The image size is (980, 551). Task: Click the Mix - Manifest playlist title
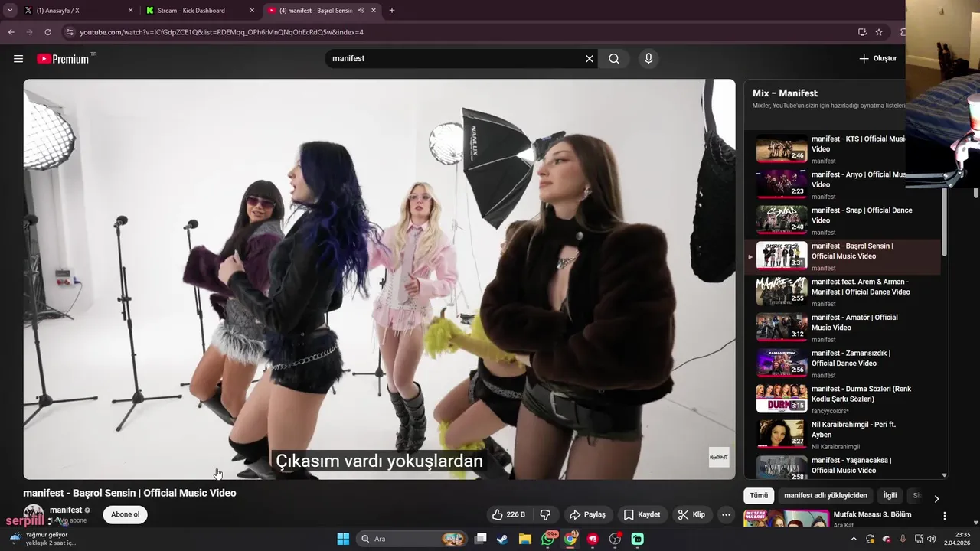785,93
